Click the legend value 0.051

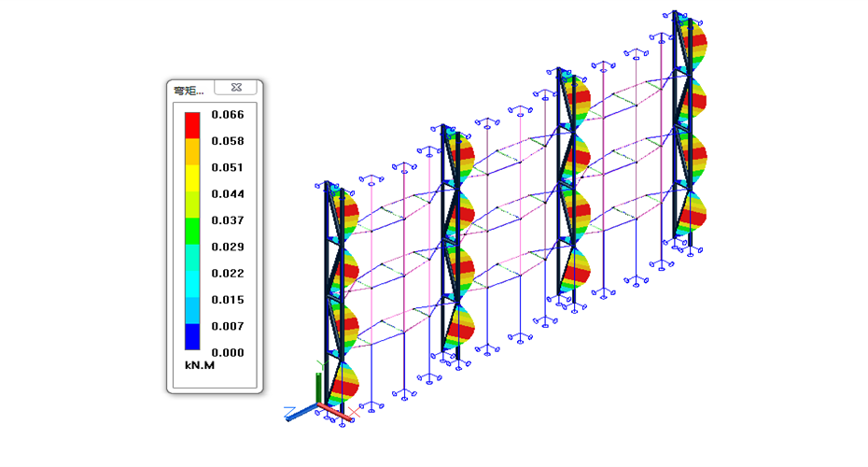(x=228, y=167)
